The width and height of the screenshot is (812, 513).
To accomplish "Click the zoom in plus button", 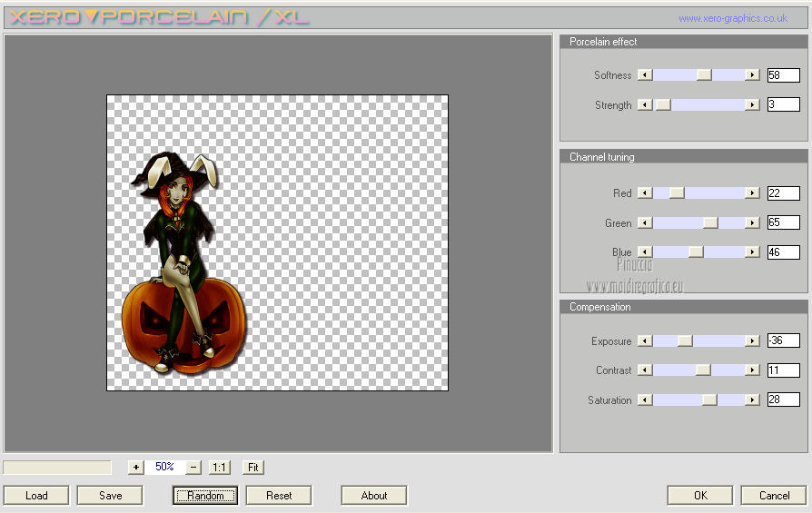I will point(136,468).
